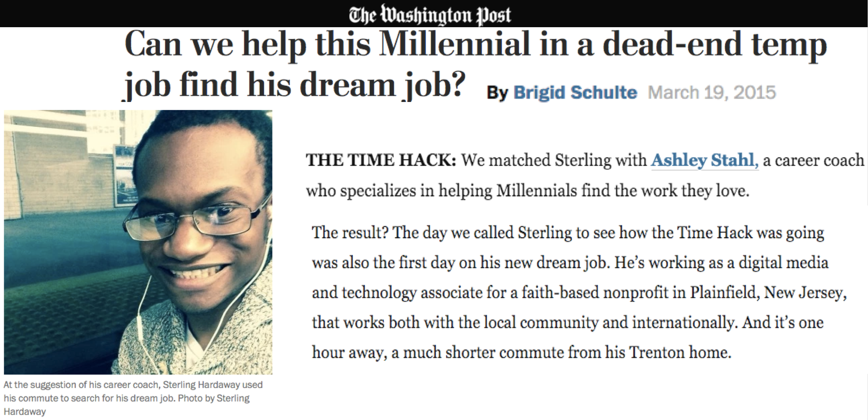Click the bold "THE TIME HACK:" label
Screen dimensions: 868x420
click(381, 160)
